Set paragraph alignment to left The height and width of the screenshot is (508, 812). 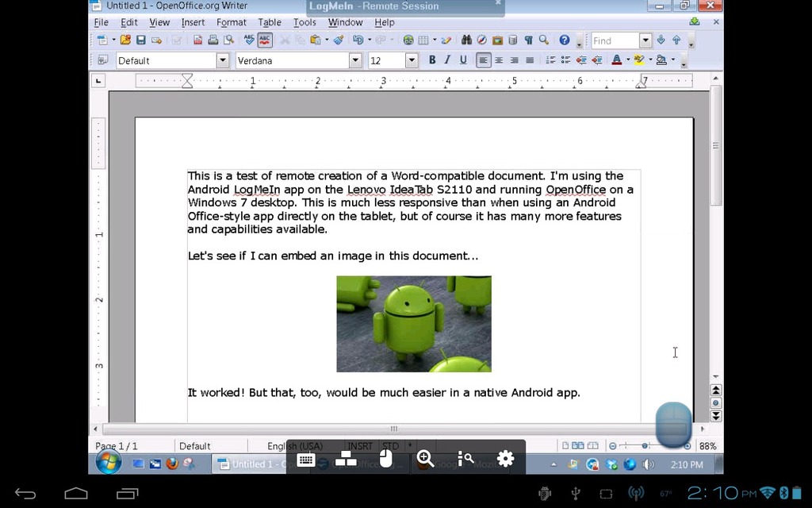[x=483, y=60]
